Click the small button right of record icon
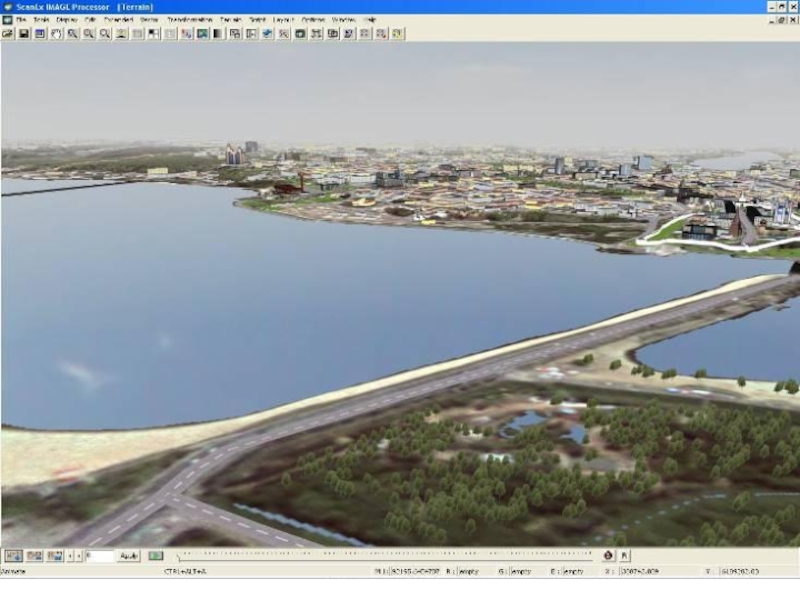800x600 pixels. (x=625, y=555)
